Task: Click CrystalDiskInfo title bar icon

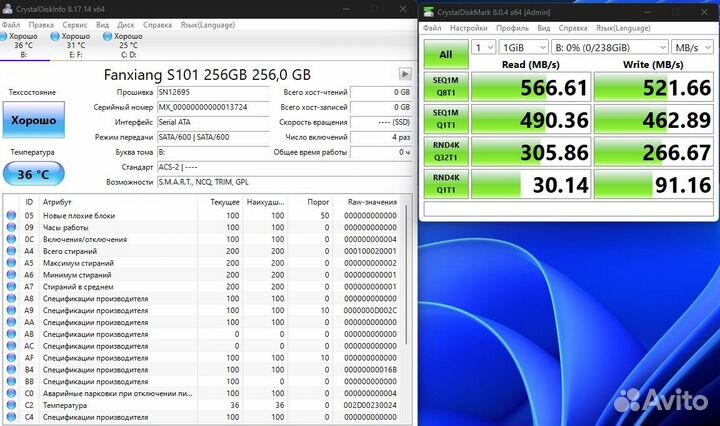Action: (7, 9)
